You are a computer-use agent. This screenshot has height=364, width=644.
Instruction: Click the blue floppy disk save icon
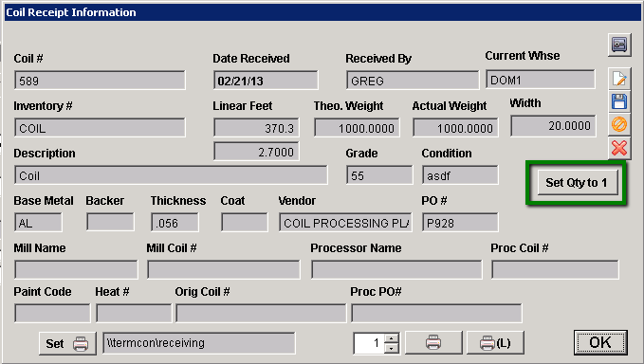tap(619, 101)
